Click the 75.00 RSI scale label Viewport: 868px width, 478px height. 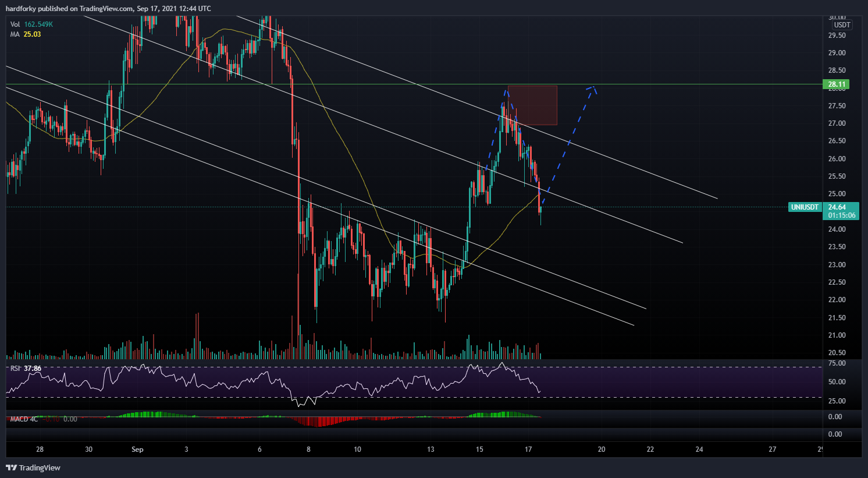(x=837, y=363)
